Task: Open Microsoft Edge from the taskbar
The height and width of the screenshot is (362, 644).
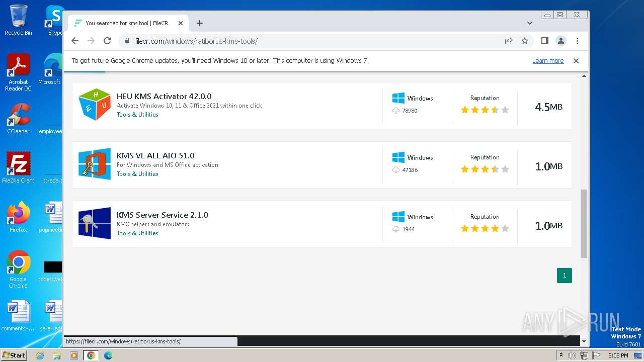Action: 108,355
